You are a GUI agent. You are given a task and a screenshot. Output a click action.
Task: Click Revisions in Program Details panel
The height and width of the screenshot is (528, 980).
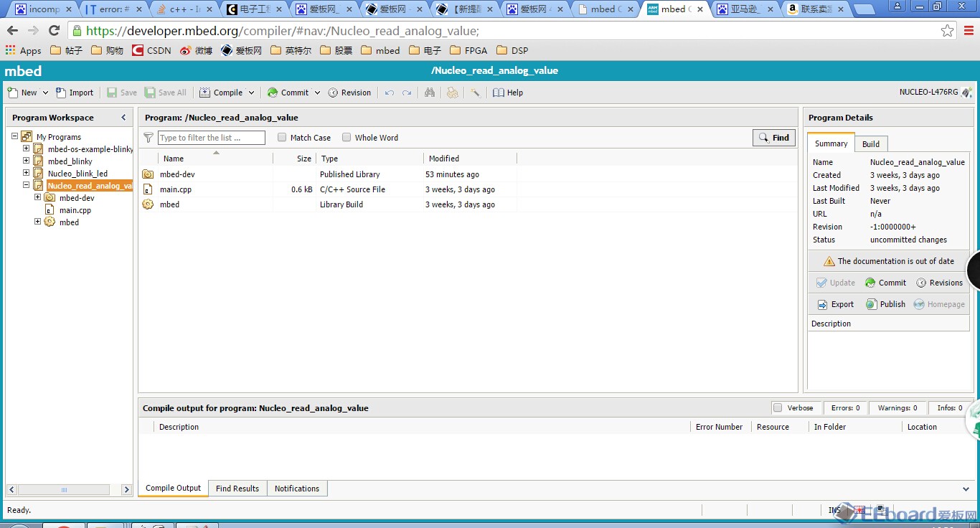tap(939, 283)
